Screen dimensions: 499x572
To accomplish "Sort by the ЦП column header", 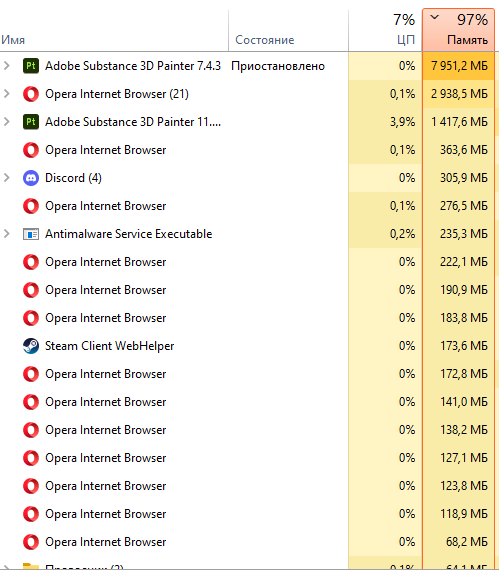I will tap(385, 30).
